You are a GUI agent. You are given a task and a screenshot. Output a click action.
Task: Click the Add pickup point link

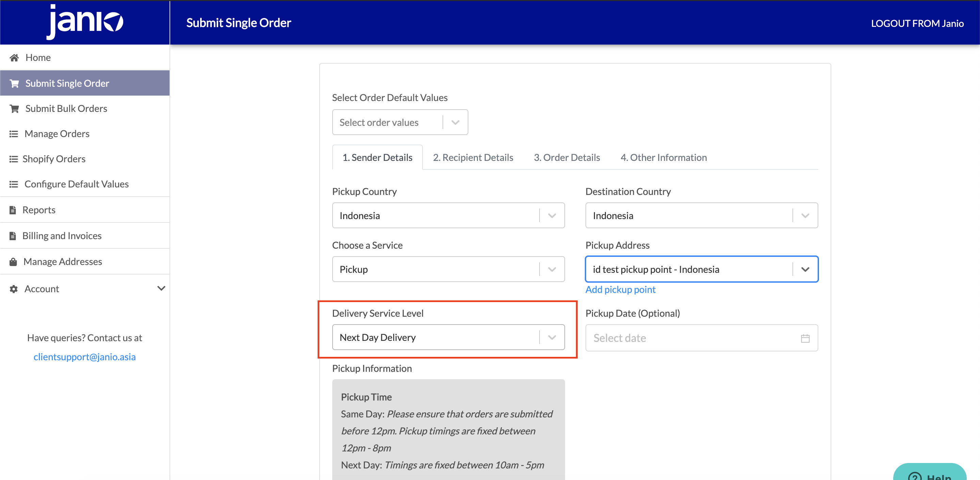tap(621, 289)
